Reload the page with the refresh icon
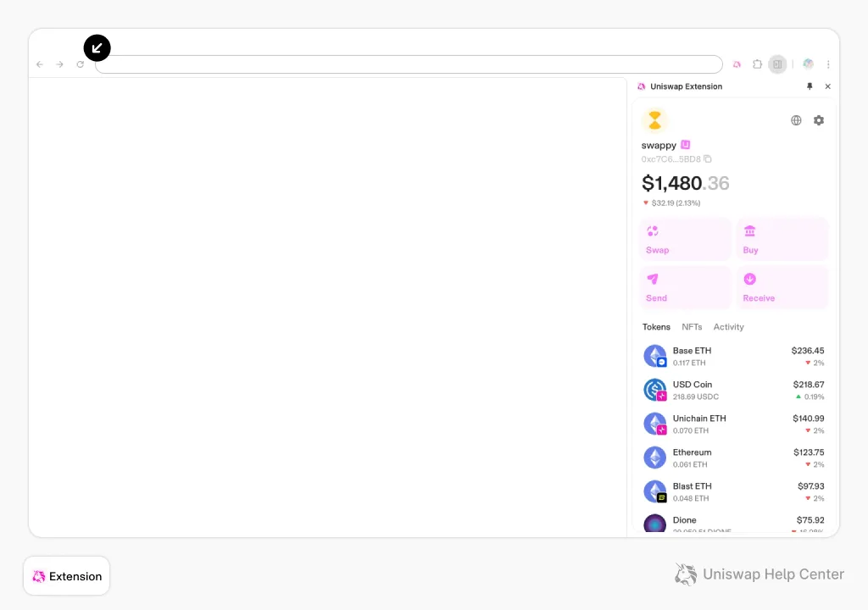 (81, 64)
